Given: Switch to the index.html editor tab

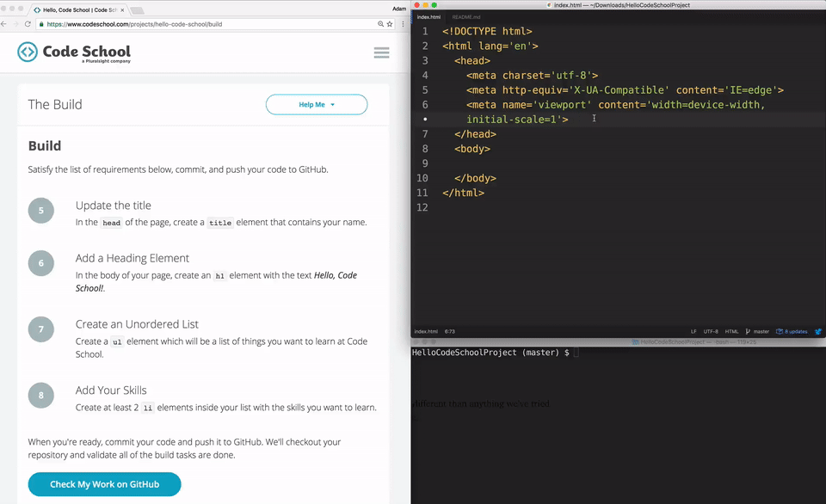Looking at the screenshot, I should 428,17.
